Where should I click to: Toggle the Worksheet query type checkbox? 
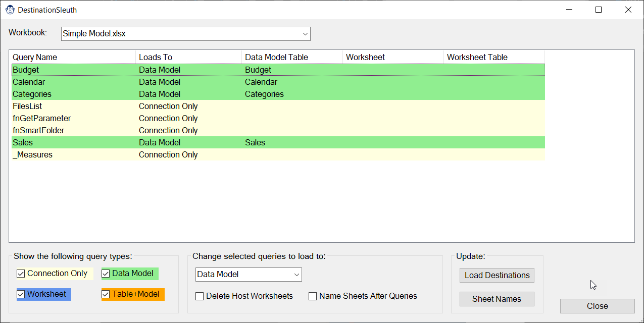coord(21,294)
